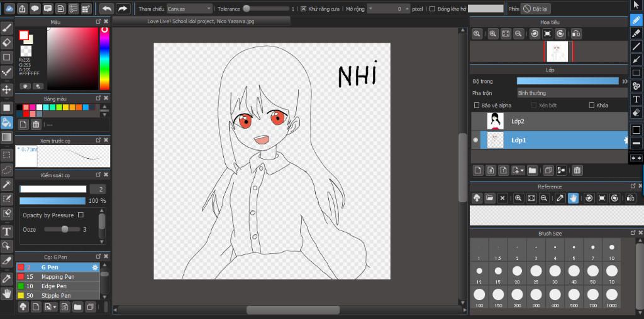Click the Redo arrow button
Viewport: 644px width, 319px height.
[123, 8]
